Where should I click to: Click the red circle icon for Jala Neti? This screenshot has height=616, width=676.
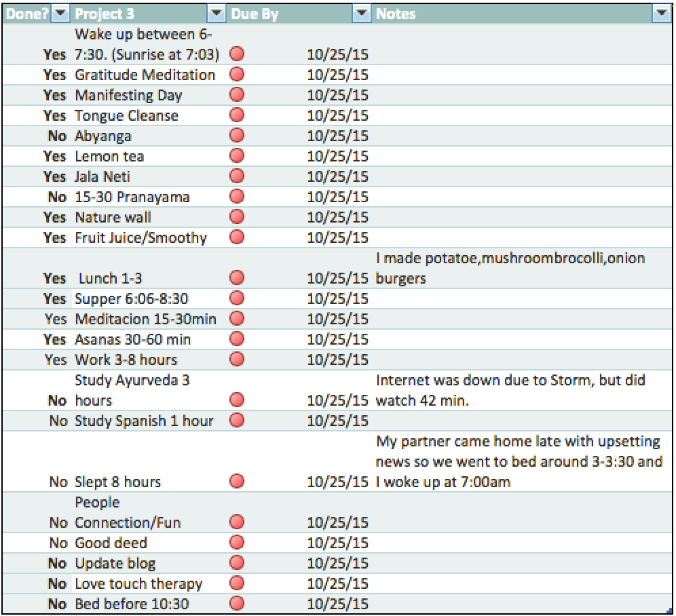pos(236,176)
